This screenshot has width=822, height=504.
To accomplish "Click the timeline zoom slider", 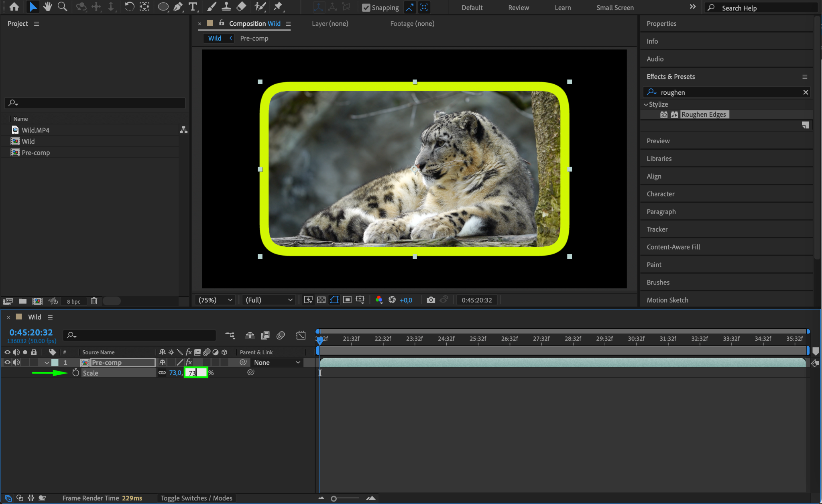I will point(334,498).
